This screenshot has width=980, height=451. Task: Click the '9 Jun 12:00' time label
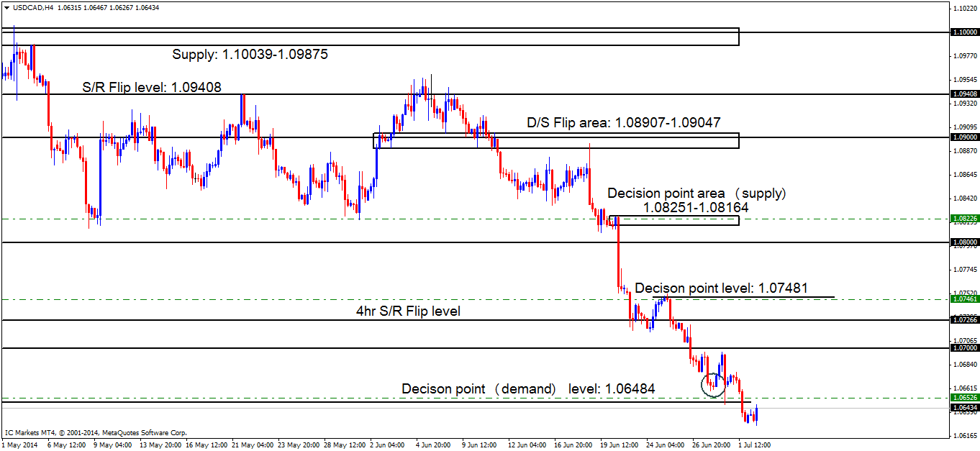click(481, 445)
